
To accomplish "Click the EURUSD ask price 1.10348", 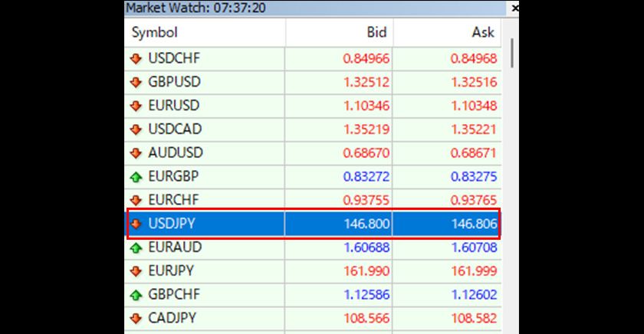I will [474, 106].
